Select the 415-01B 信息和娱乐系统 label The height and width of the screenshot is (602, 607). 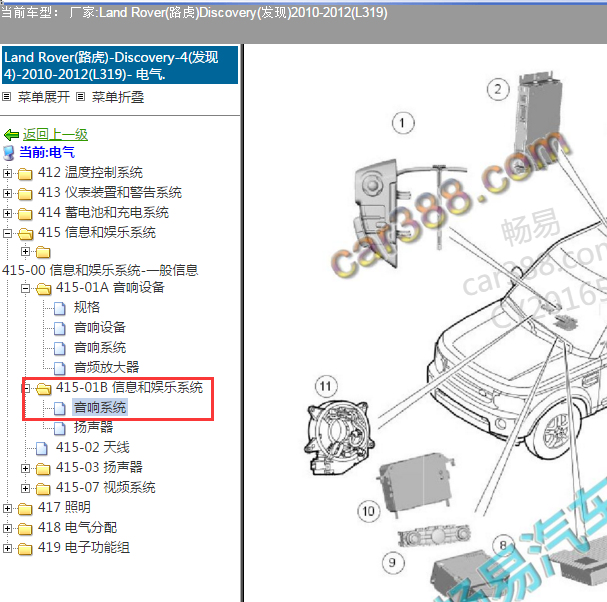coord(129,387)
